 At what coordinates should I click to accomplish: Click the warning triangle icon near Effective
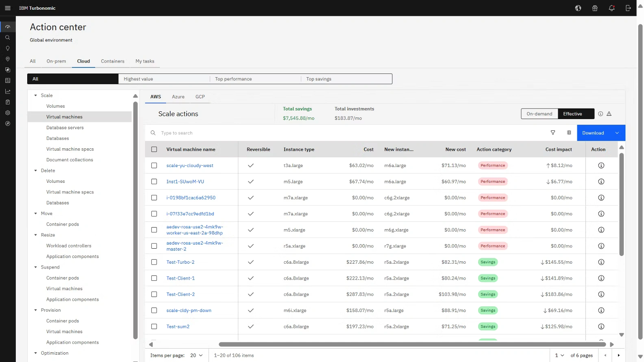(x=609, y=114)
